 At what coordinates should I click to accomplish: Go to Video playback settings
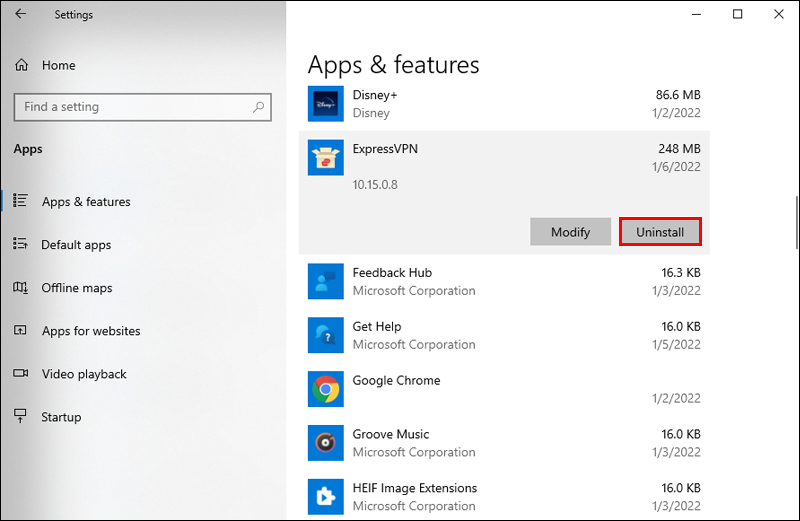click(84, 374)
